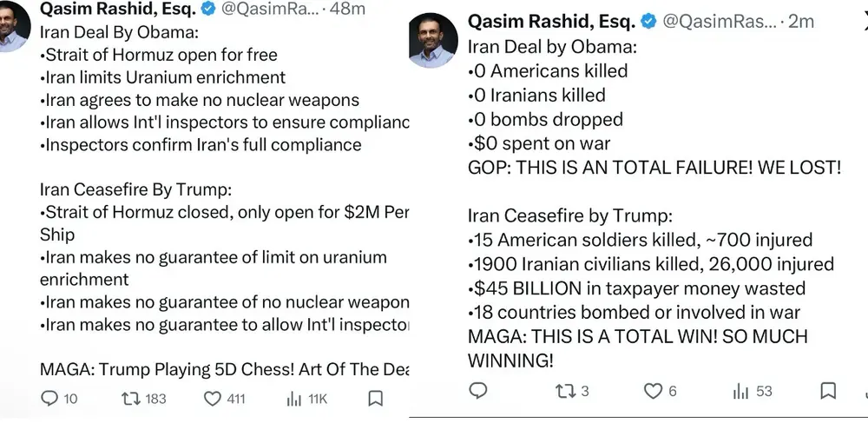
Task: View analytics showing 11K views
Action: click(x=293, y=399)
